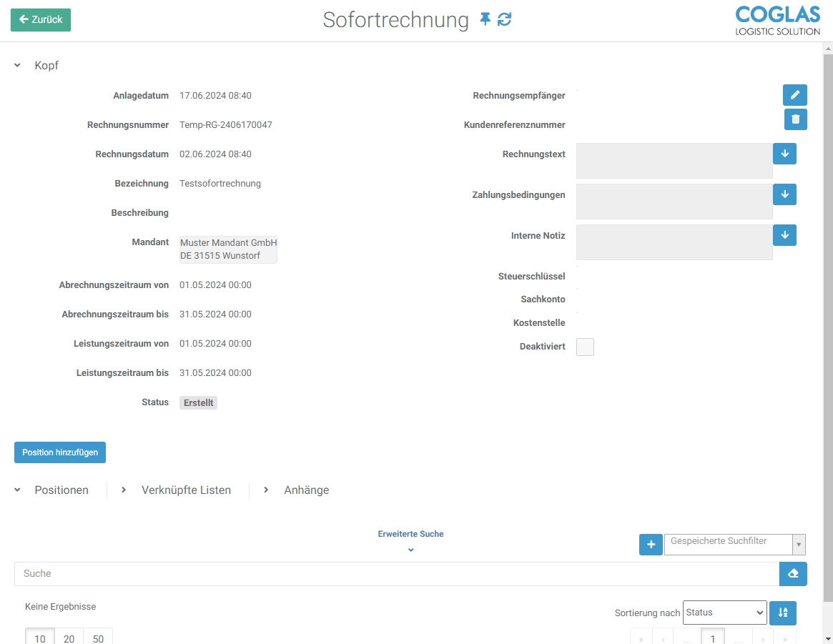Click the arrow button beside Interne Notiz
This screenshot has height=644, width=833.
784,235
